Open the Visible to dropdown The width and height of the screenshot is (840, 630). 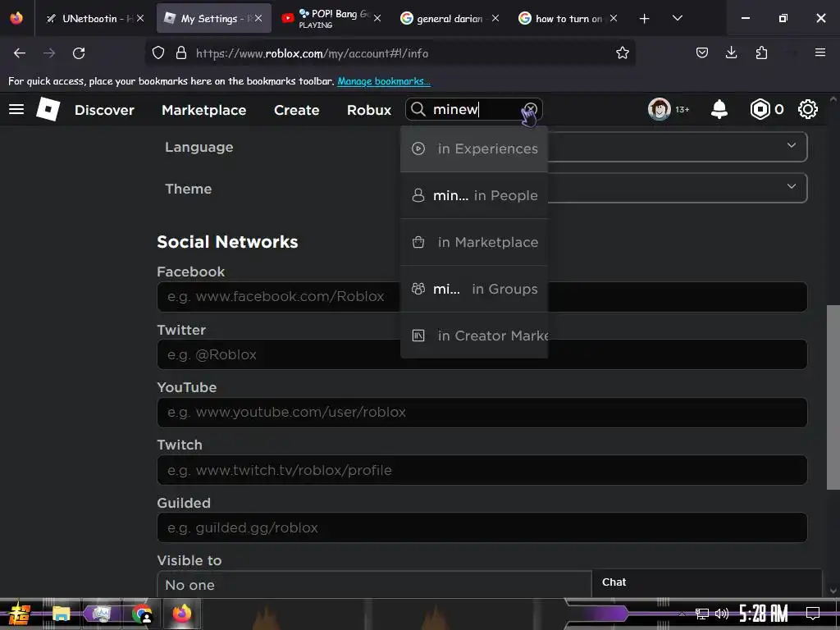374,584
